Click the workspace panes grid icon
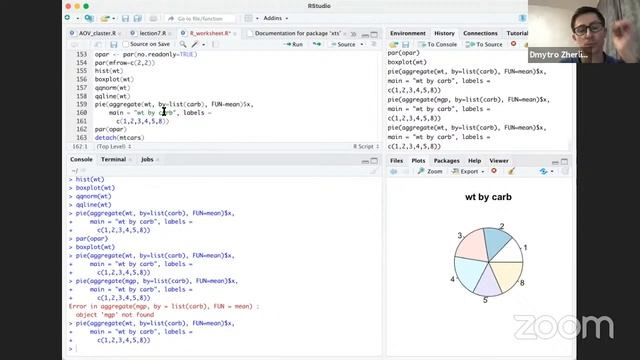 pos(249,18)
